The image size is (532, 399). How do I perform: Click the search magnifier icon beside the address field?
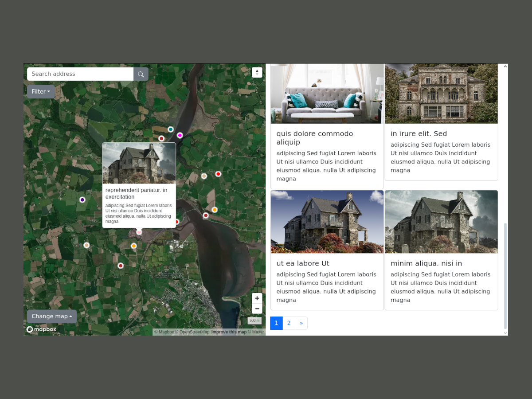point(141,74)
